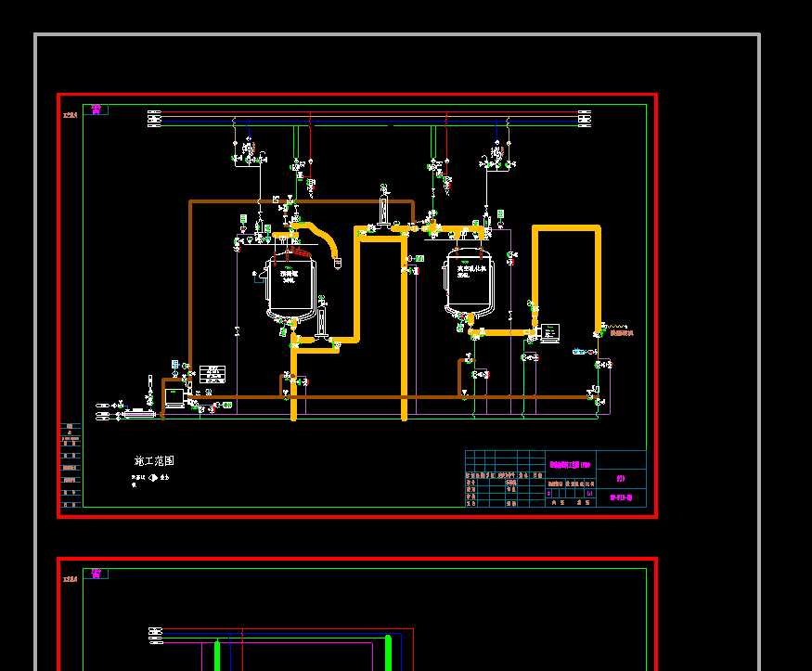Select the thick brown pipe along the bottom
This screenshot has width=812, height=671.
pos(371,397)
